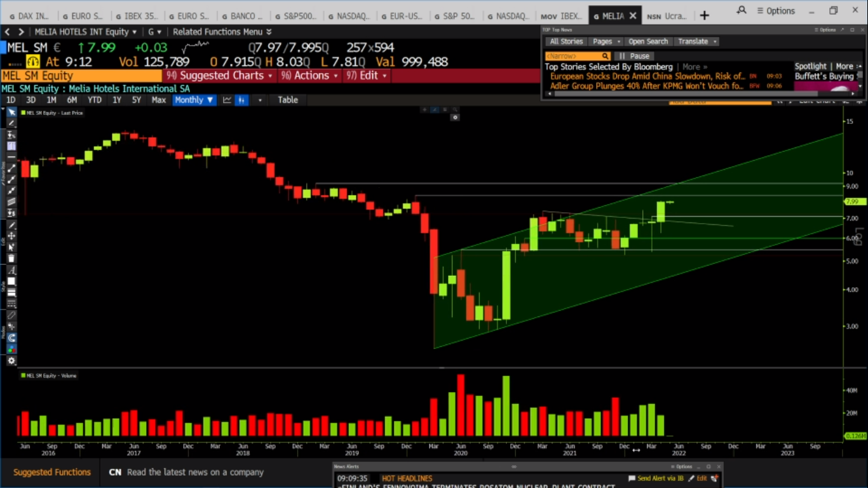868x488 pixels.
Task: Set chart range to 5Y
Action: tap(137, 100)
